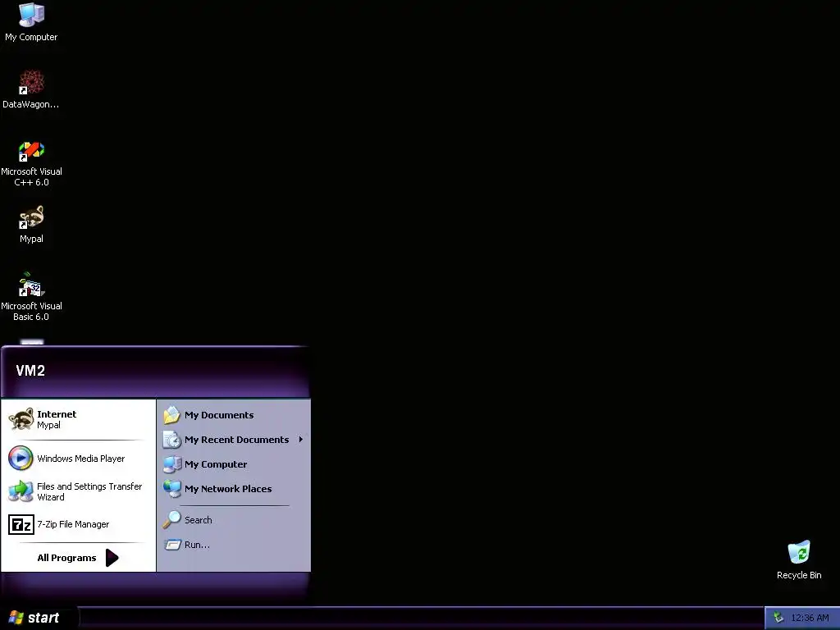The height and width of the screenshot is (630, 840).
Task: Click the My Computer icon in Start menu
Action: 172,464
